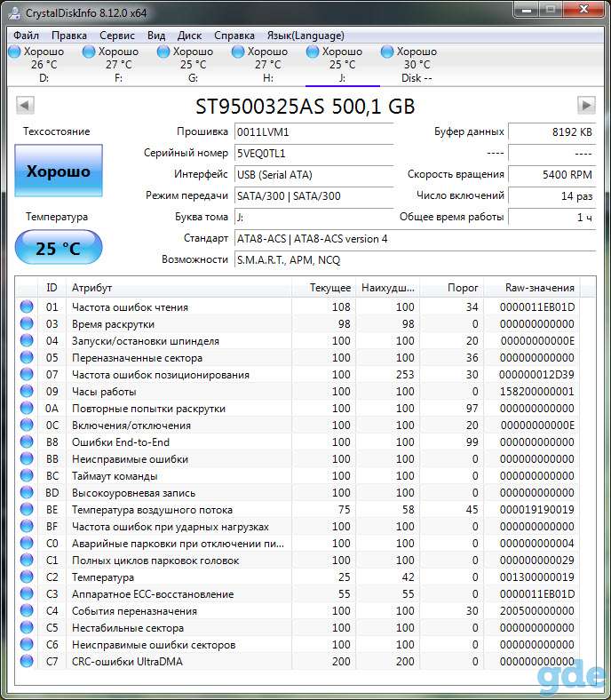The height and width of the screenshot is (700, 611).
Task: Click status icon of row 0C Включения/отключения
Action: click(27, 425)
